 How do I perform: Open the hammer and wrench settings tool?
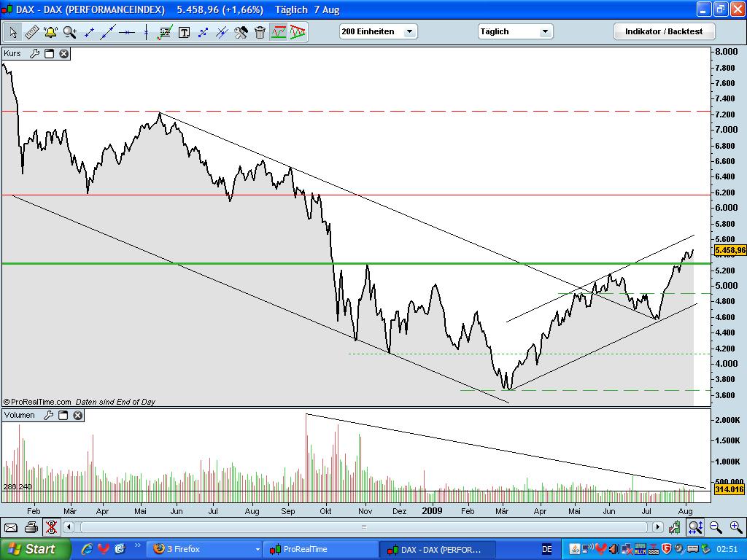click(241, 32)
